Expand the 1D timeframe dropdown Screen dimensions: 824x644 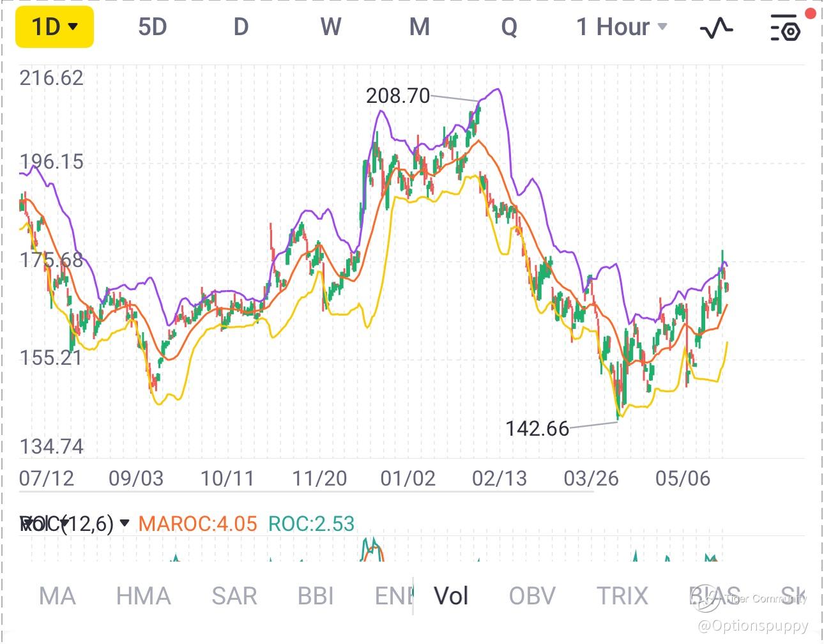[x=55, y=27]
